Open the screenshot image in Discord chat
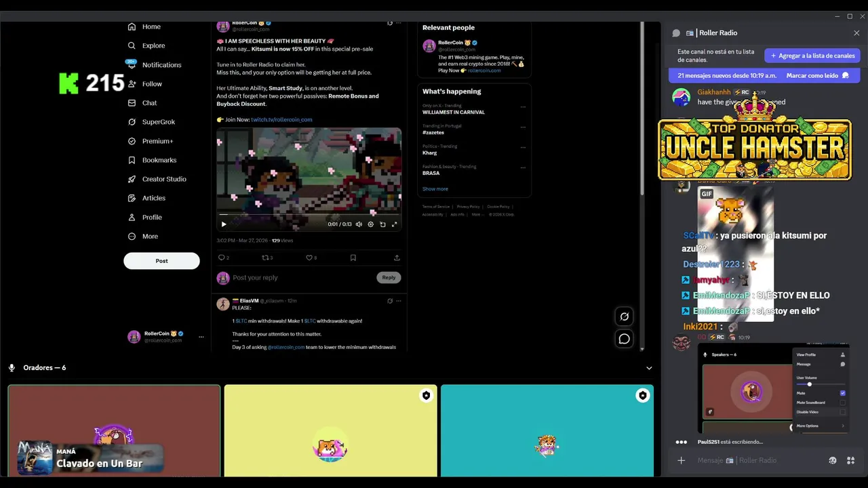 coord(773,388)
